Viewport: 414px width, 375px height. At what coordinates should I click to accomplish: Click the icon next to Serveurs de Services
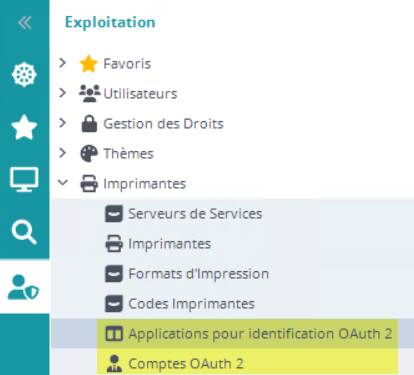(114, 214)
